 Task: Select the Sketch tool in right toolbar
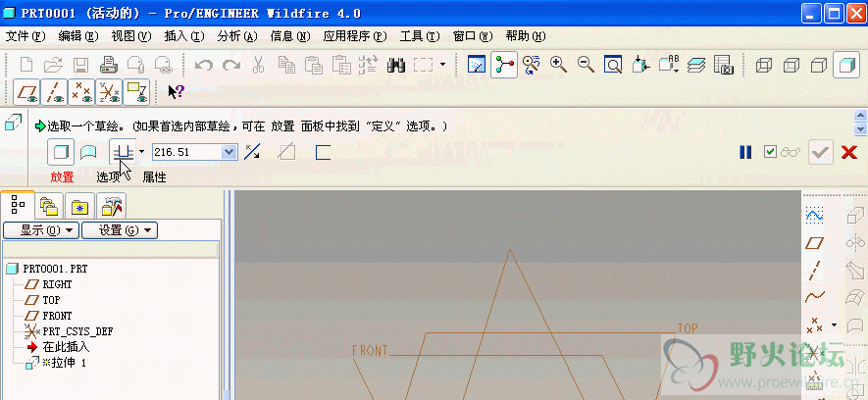tap(814, 216)
